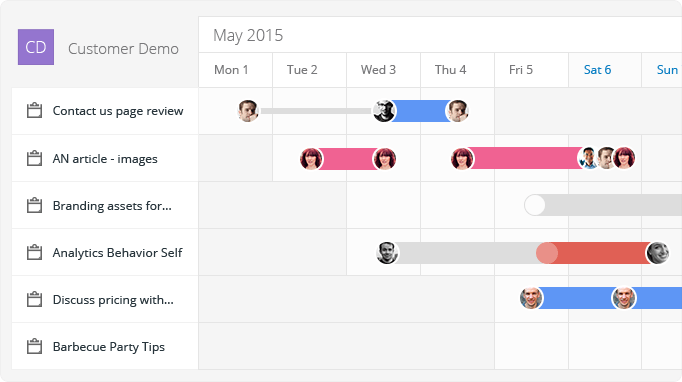Screen dimensions: 682x382
Task: Click clipboard icon next to Analytics Behavior Self
Action: point(34,252)
